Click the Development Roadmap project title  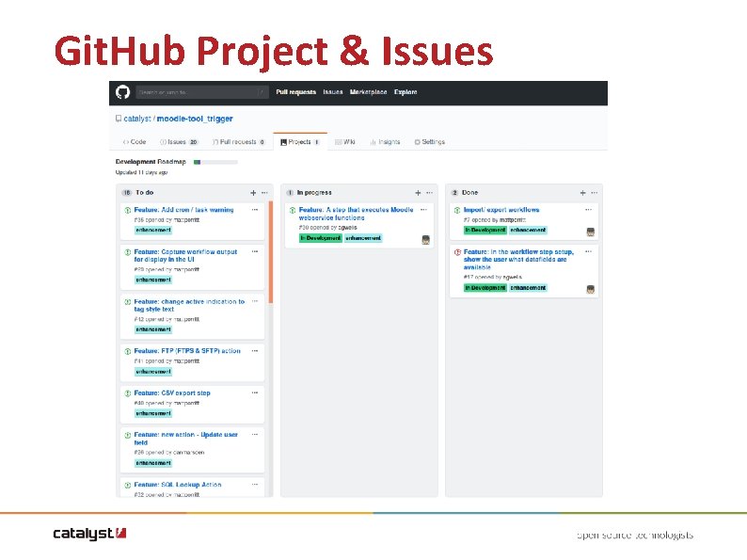(151, 162)
